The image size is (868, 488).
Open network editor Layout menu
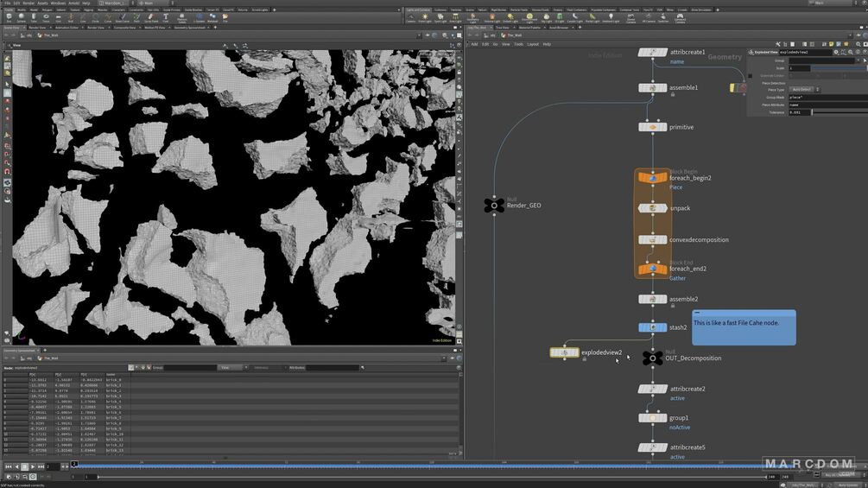(533, 44)
